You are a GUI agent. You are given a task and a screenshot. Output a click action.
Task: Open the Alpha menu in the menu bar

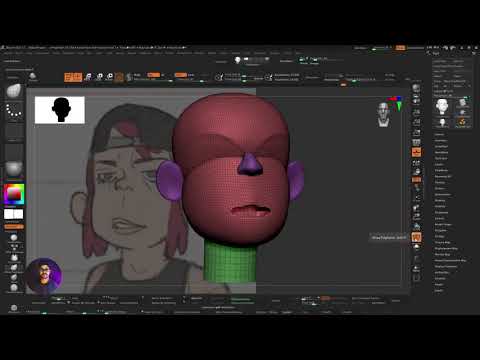pos(8,53)
